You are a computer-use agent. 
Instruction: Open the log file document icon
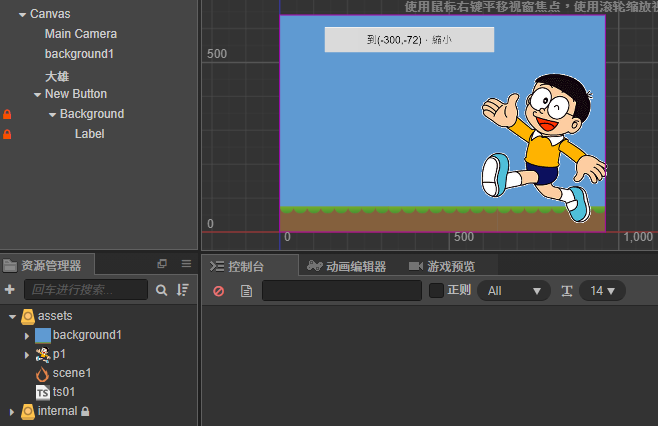pos(246,291)
